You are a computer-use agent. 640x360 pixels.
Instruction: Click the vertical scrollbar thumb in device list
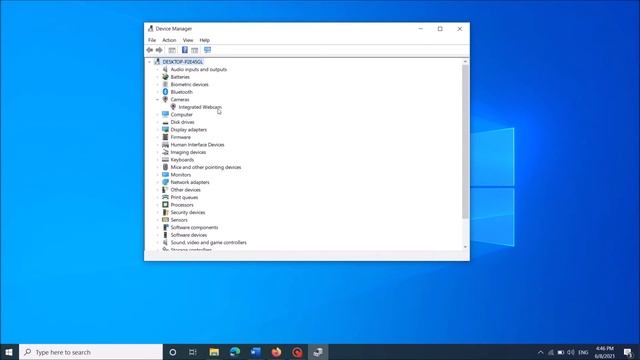pyautogui.click(x=465, y=142)
